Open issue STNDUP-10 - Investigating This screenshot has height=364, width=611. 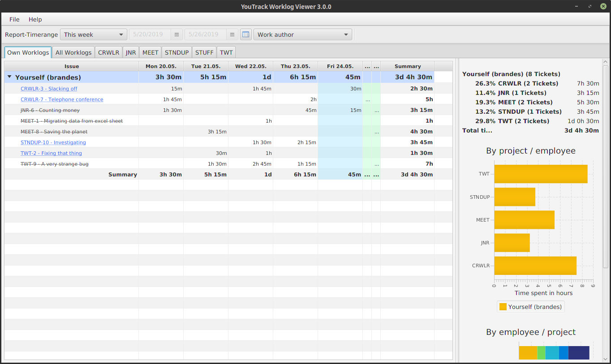point(53,142)
